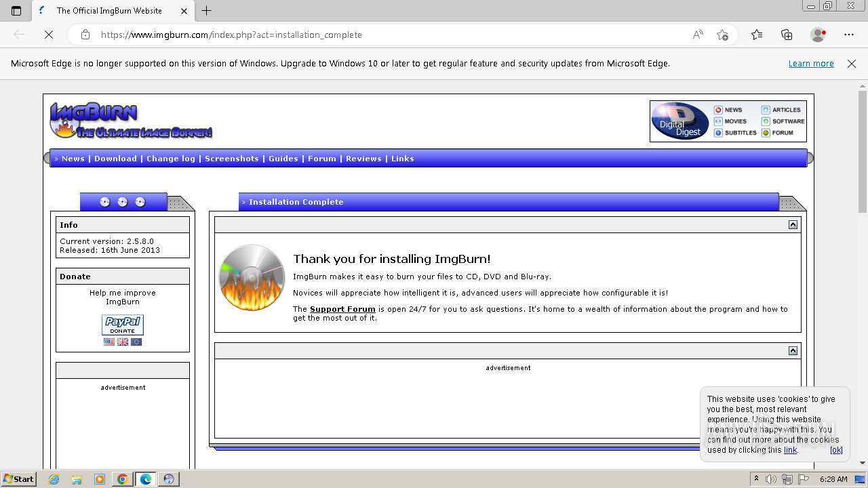Viewport: 868px width, 488px height.
Task: Open the network tray icon
Action: click(787, 479)
